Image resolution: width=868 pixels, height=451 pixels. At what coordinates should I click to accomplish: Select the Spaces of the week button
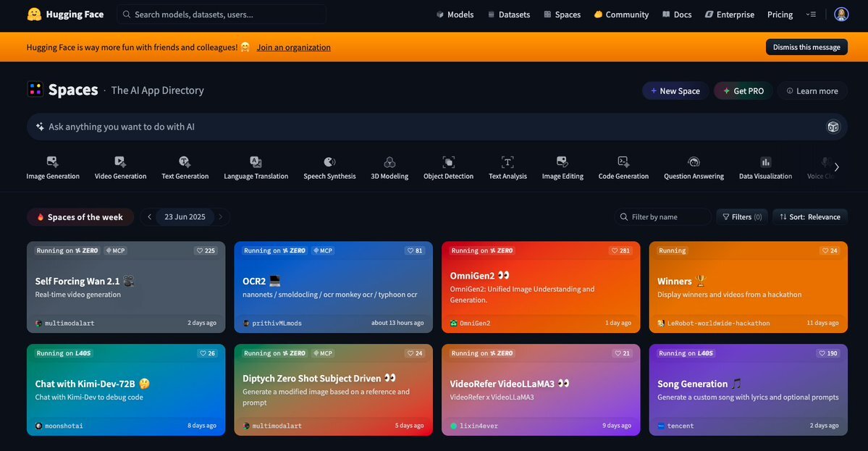click(x=80, y=217)
